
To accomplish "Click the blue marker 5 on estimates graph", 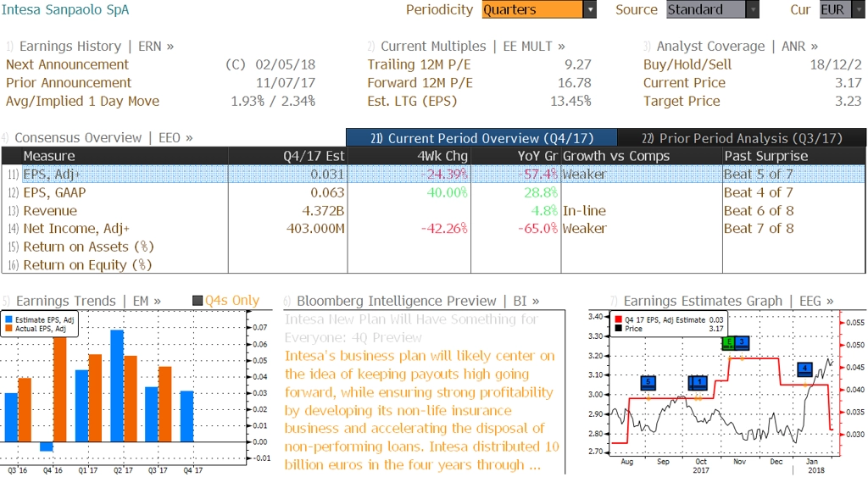I will click(x=648, y=383).
